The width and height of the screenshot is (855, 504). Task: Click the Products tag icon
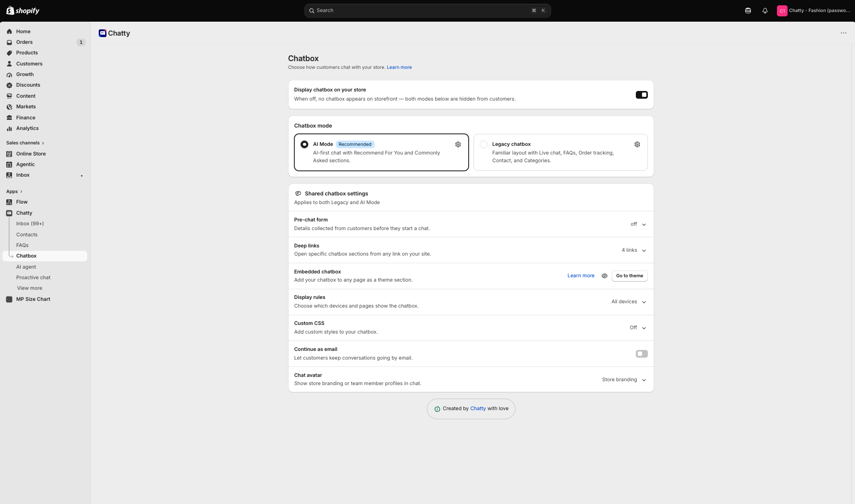click(9, 53)
